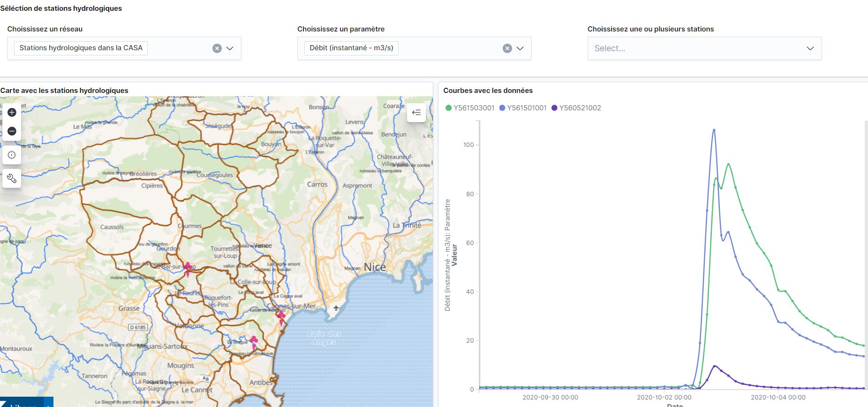
Task: Click the 'Nice' city label on map
Action: pyautogui.click(x=375, y=267)
